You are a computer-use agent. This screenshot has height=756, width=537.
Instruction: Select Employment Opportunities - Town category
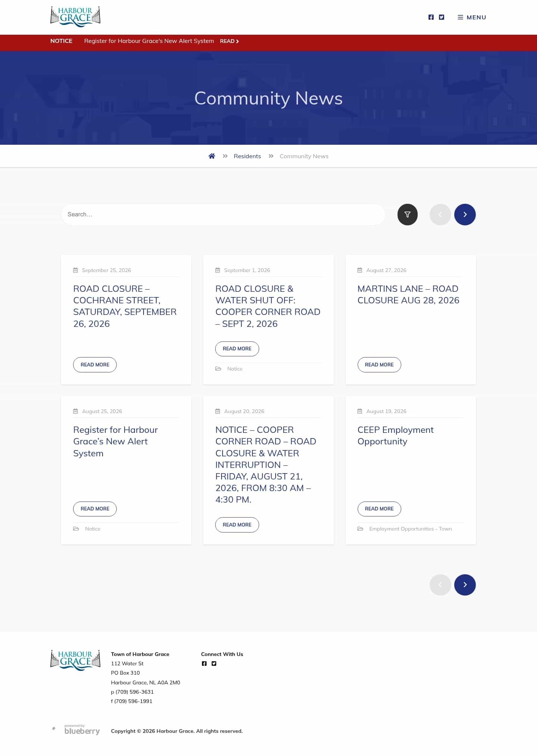411,529
